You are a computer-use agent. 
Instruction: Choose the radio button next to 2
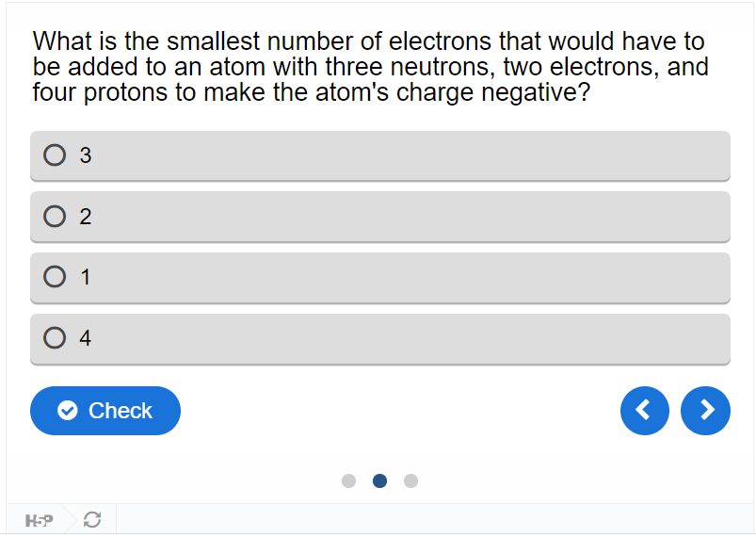pos(55,216)
